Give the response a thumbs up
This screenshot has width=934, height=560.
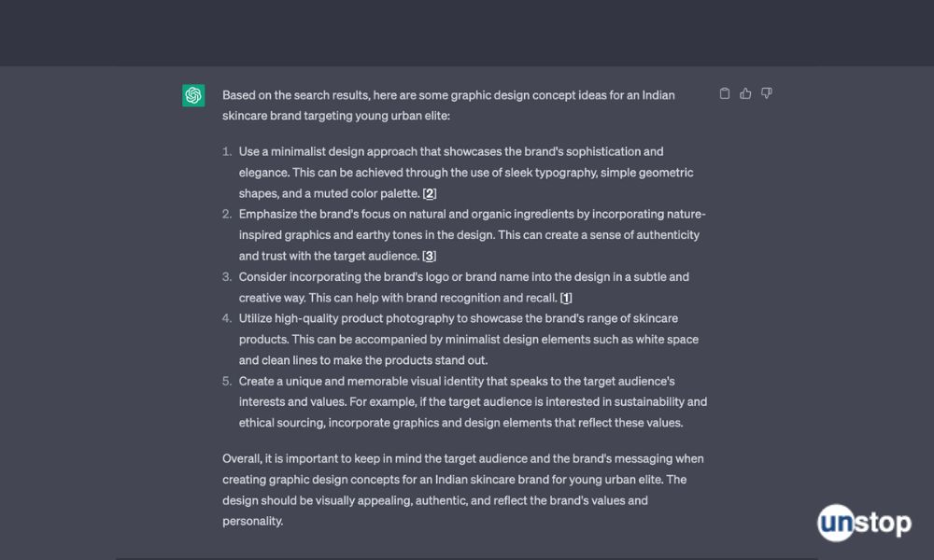745,93
